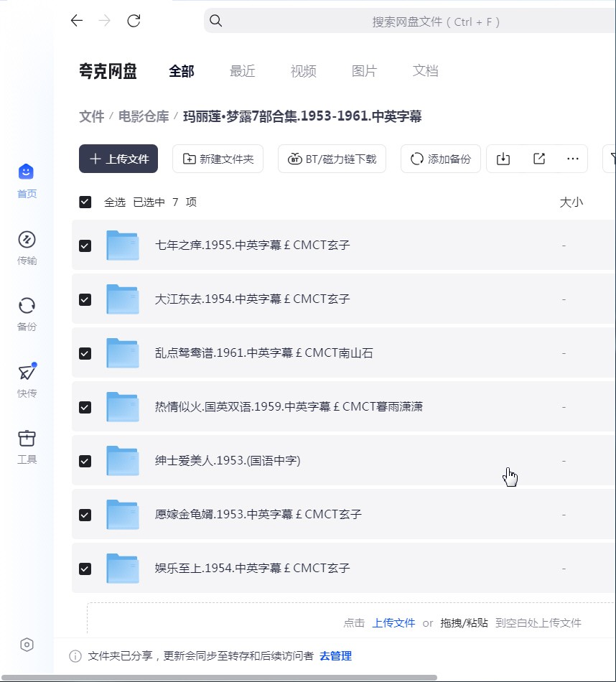Image resolution: width=616 pixels, height=682 pixels.
Task: Expand the three-dot more options menu
Action: pos(573,159)
